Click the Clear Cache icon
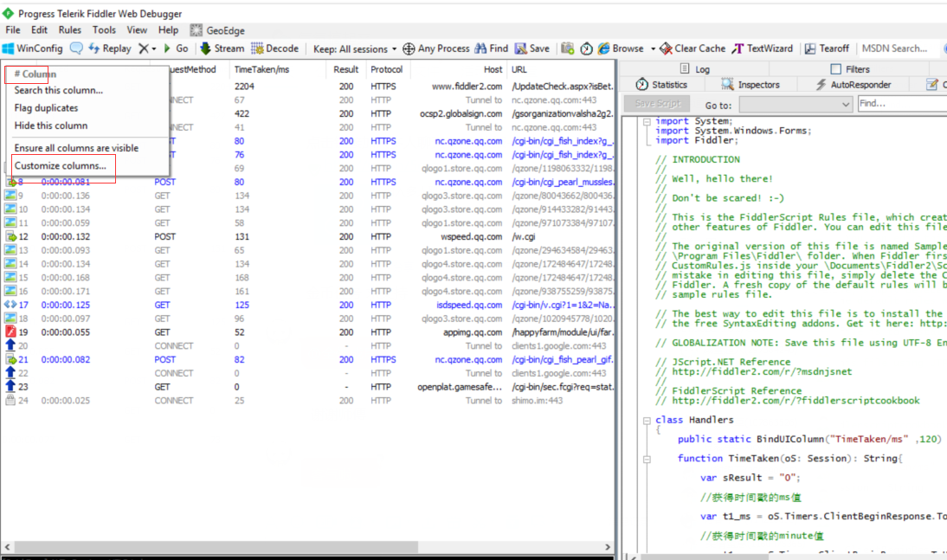The image size is (947, 560). point(666,48)
